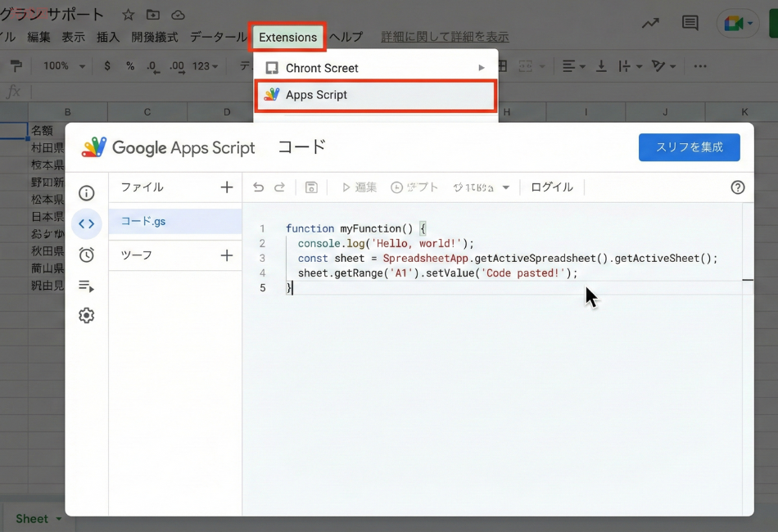Save the project using the save icon
Image resolution: width=778 pixels, height=532 pixels.
tap(311, 187)
